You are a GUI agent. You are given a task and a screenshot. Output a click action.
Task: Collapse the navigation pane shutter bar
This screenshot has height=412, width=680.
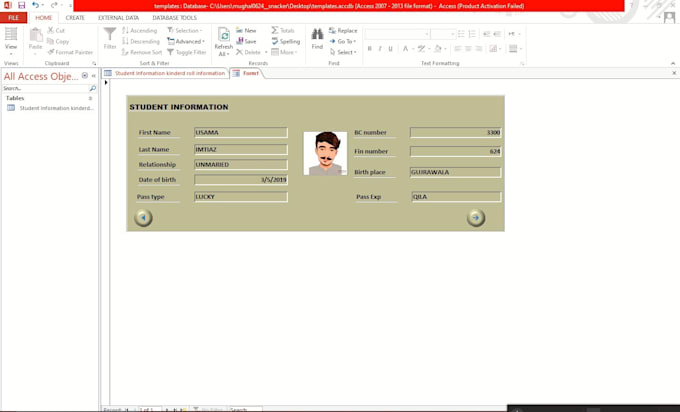pyautogui.click(x=94, y=76)
